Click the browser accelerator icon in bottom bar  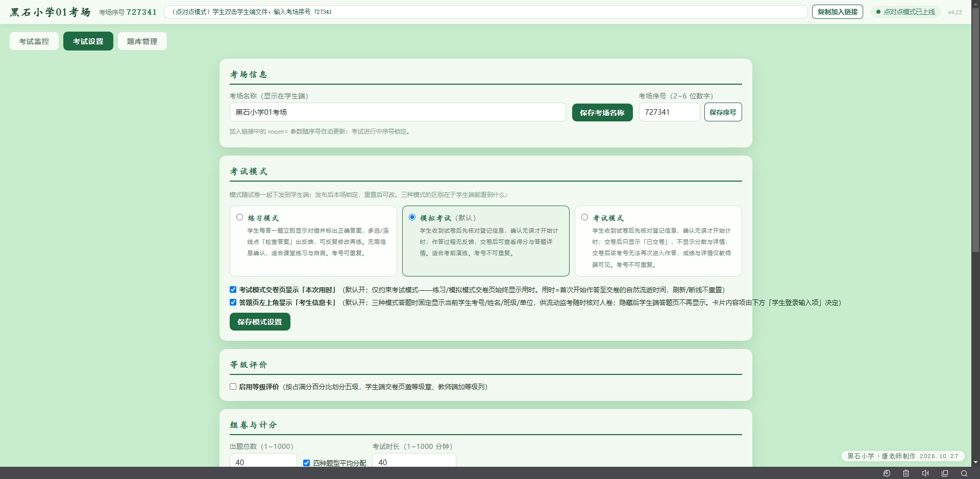887,473
